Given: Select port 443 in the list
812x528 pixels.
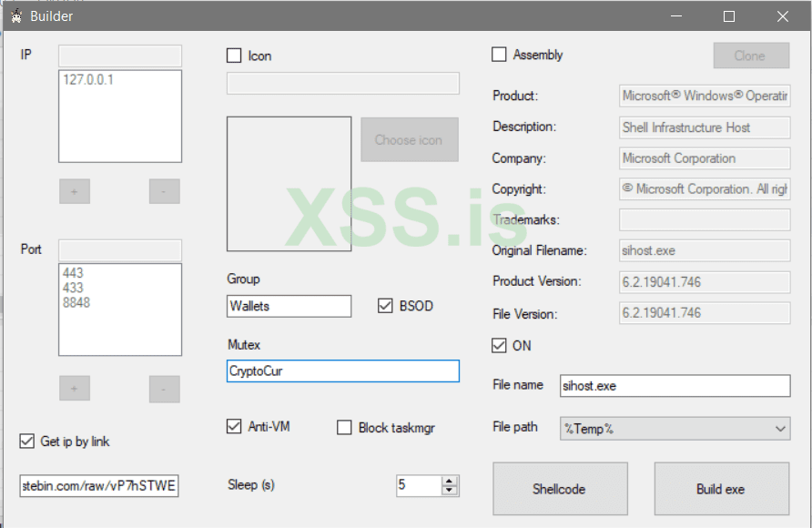Looking at the screenshot, I should [x=73, y=273].
